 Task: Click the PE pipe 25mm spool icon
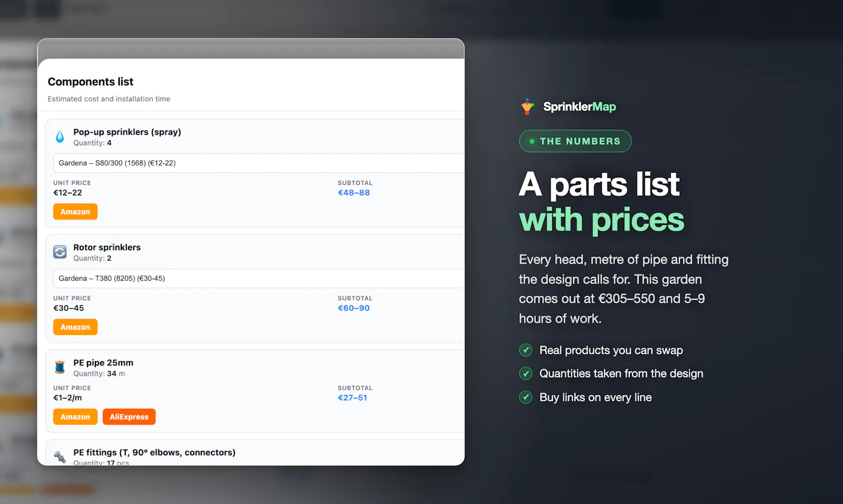60,367
